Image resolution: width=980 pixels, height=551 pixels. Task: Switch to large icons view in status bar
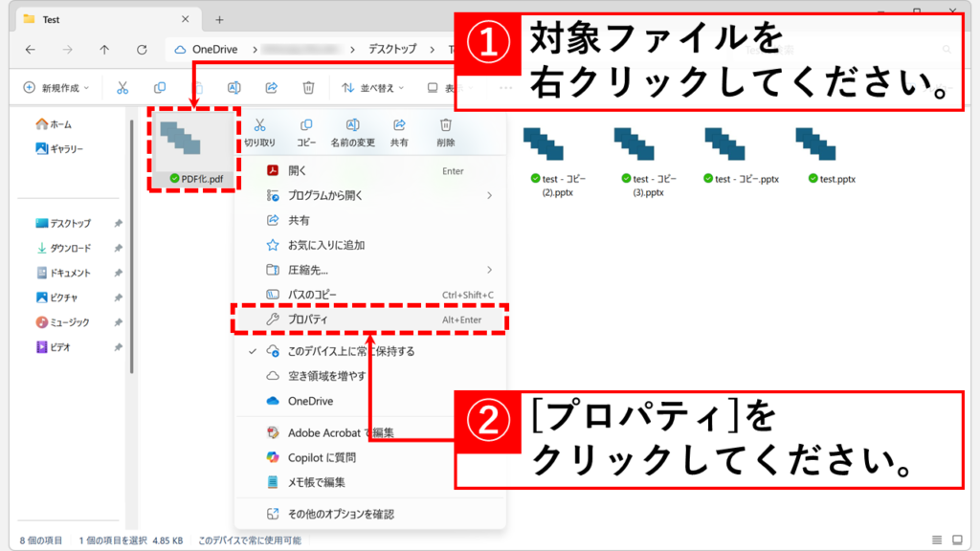point(957,540)
